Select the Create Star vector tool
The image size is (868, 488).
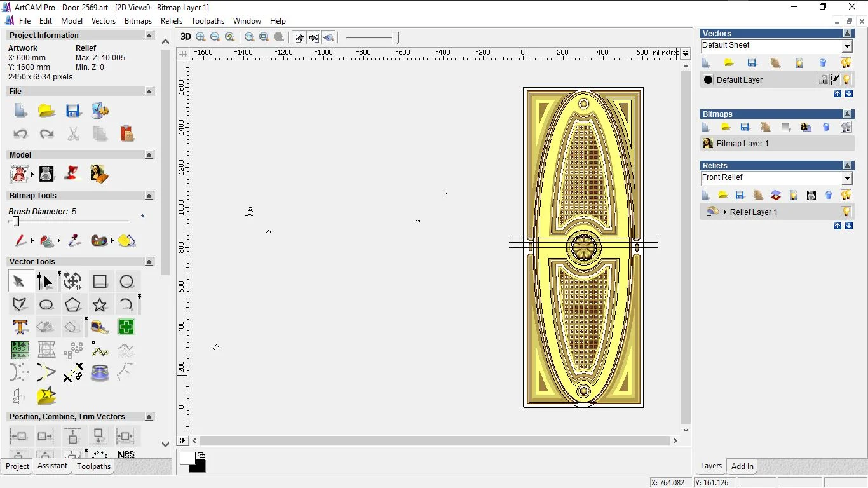click(x=100, y=305)
